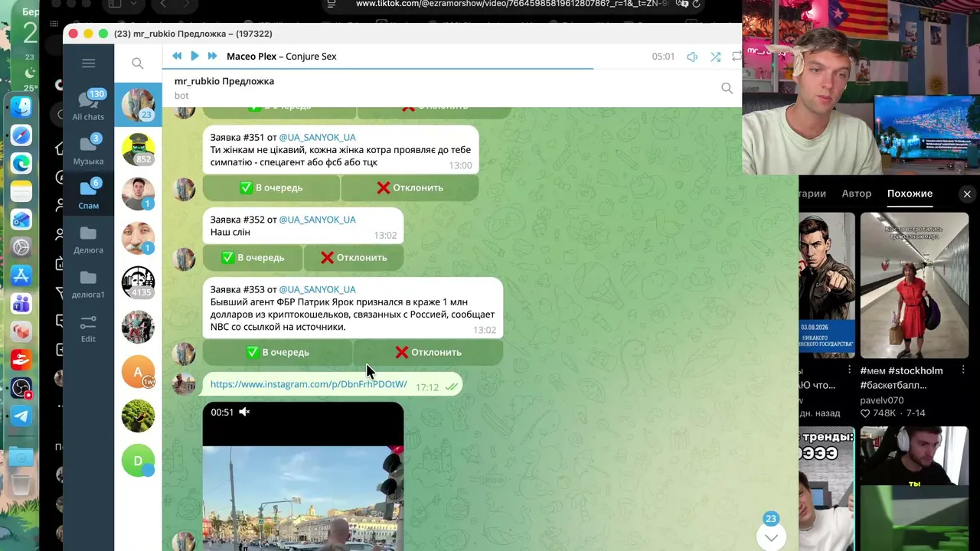Open the #мем #stockholm TikTok video thumbnail

pyautogui.click(x=914, y=285)
